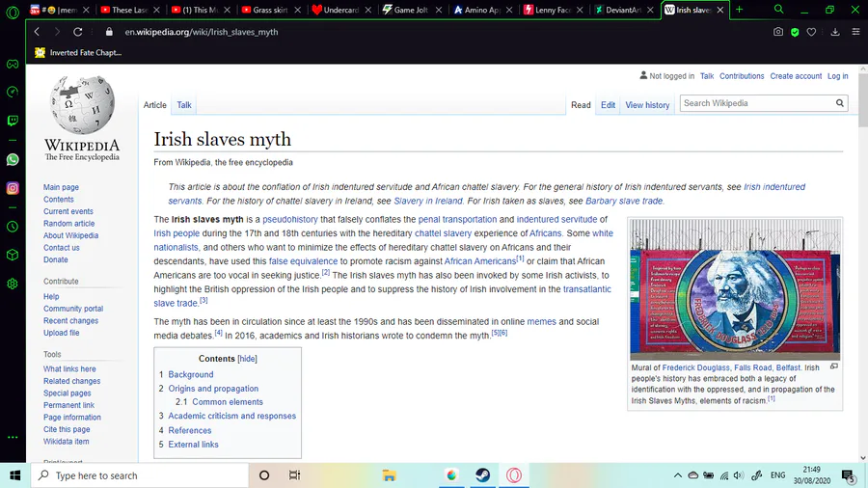Open downloads icon in address bar
The width and height of the screenshot is (868, 488).
point(835,32)
